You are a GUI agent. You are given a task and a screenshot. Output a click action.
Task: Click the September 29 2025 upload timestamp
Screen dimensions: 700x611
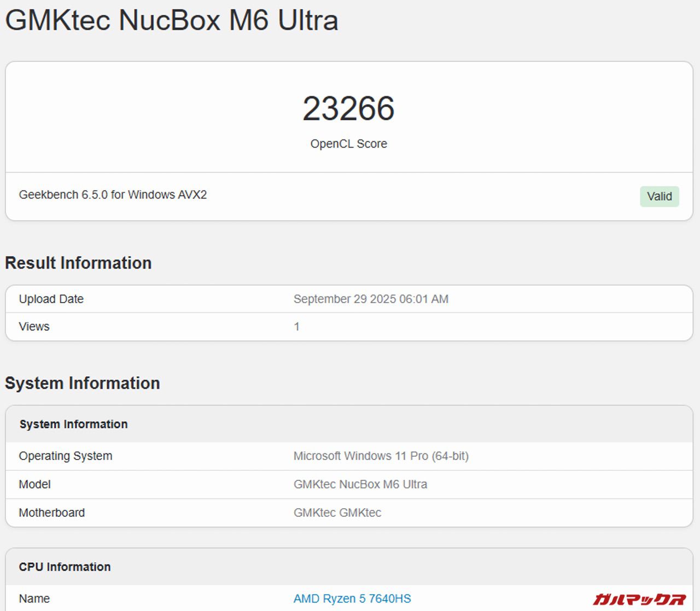(x=371, y=299)
